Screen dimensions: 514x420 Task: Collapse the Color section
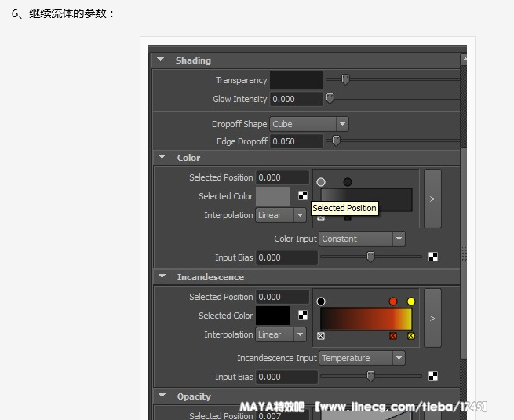point(162,157)
